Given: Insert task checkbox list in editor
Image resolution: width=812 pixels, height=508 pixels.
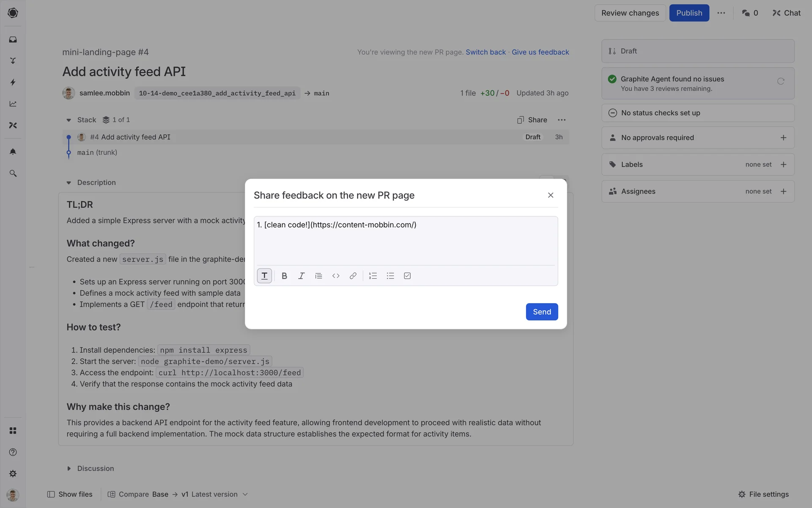Looking at the screenshot, I should 407,276.
